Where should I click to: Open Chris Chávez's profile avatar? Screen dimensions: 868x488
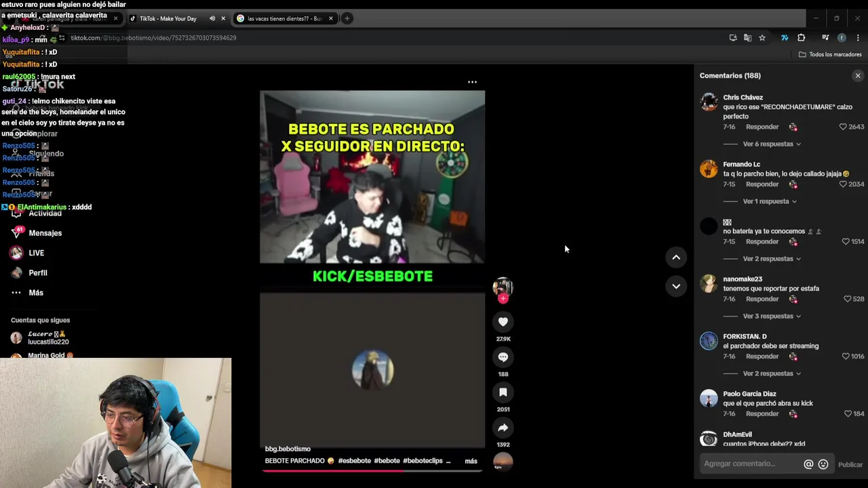pyautogui.click(x=709, y=102)
